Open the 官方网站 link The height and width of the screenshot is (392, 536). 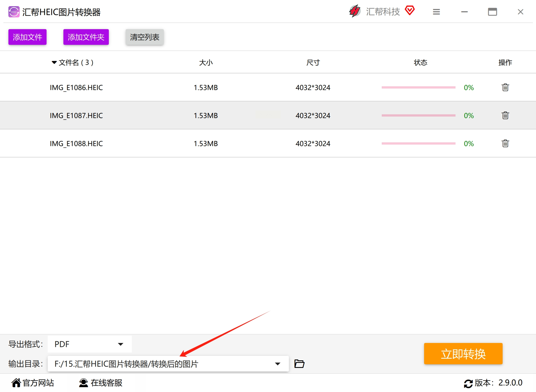pyautogui.click(x=33, y=383)
